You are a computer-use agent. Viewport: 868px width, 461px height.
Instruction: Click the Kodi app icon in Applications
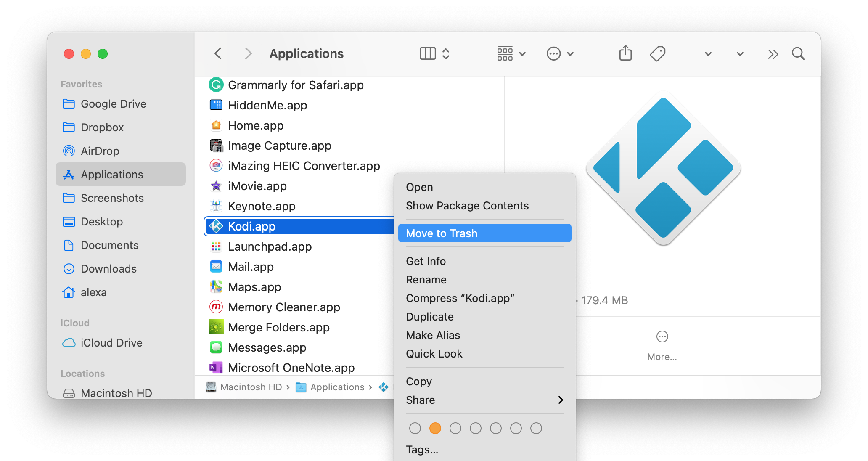[x=217, y=225]
